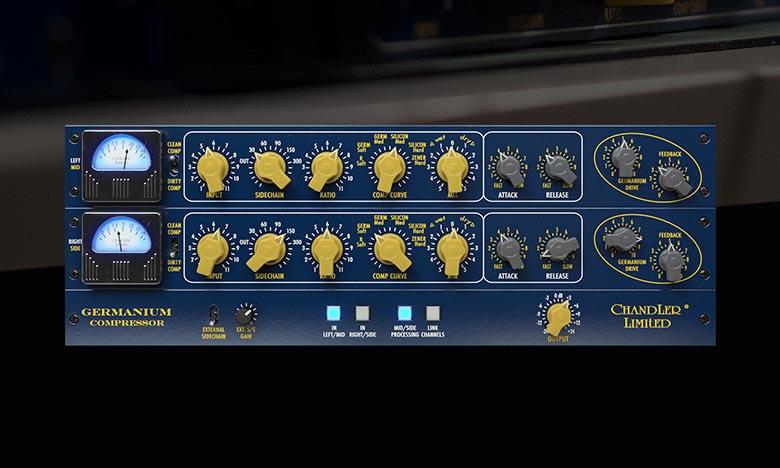
Task: Toggle the External Sidechain switch
Action: pyautogui.click(x=213, y=315)
